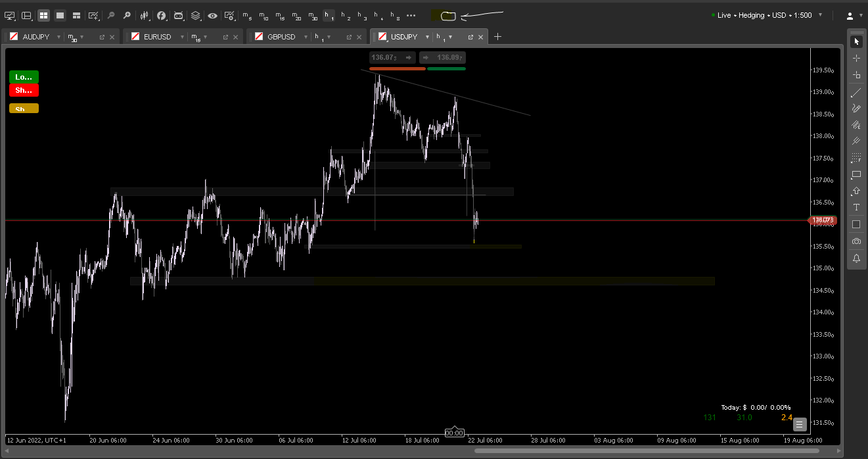Open the chart objects layers icon
Viewport: 868px width, 459px height.
[196, 15]
